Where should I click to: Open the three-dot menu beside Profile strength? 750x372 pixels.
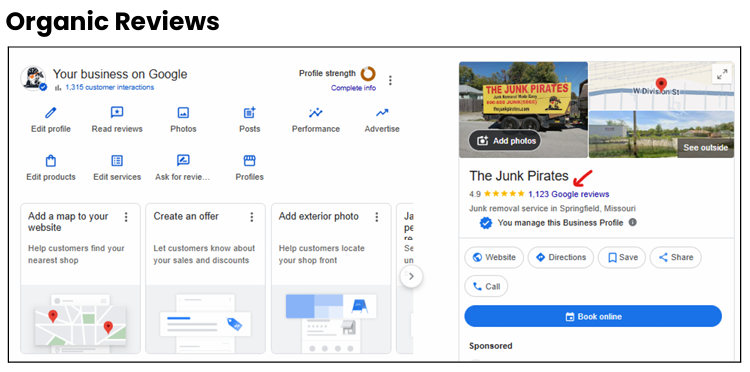click(x=390, y=80)
